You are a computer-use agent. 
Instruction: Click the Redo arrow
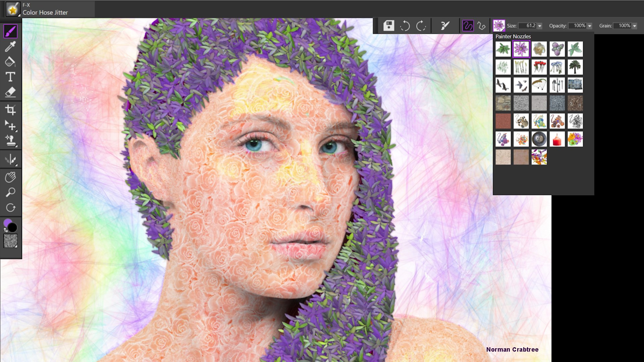[421, 25]
